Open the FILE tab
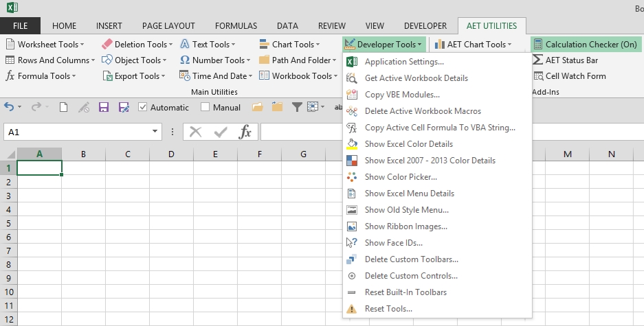644x326 pixels. click(20, 26)
